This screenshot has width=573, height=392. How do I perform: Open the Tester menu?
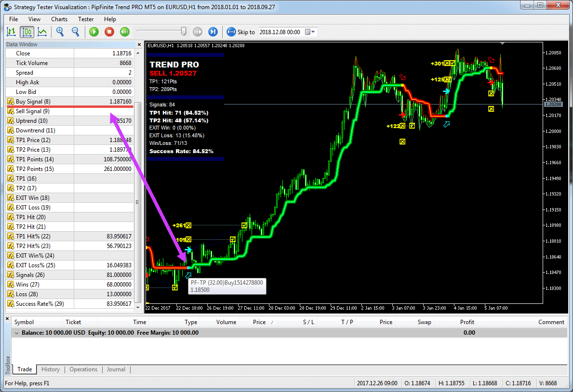pyautogui.click(x=86, y=19)
